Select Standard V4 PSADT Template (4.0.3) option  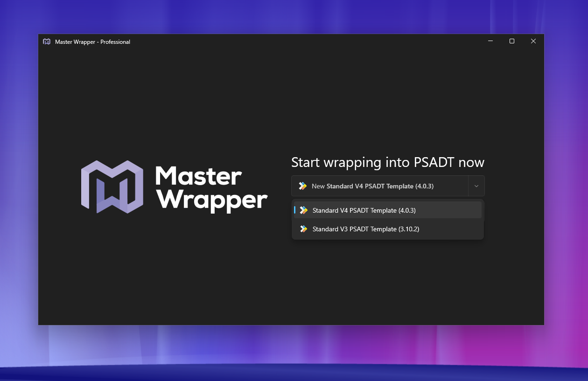[387, 210]
